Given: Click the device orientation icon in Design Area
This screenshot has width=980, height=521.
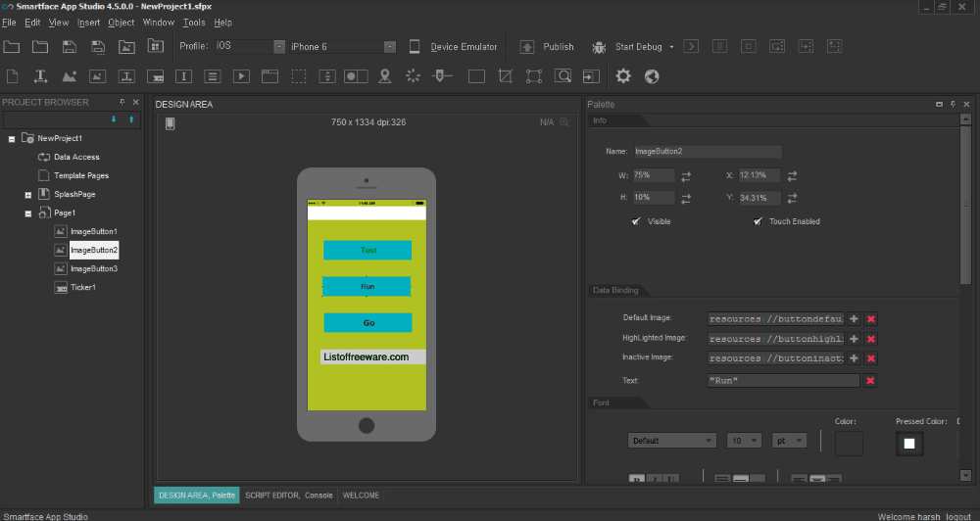Looking at the screenshot, I should point(170,123).
